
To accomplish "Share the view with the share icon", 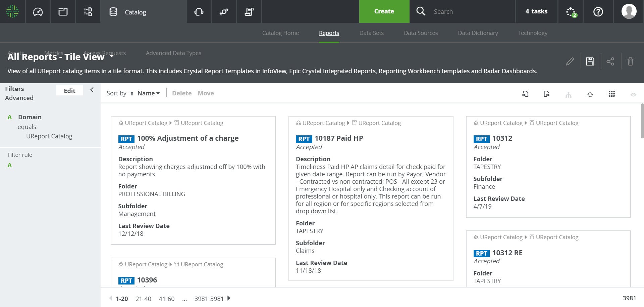I will pos(610,61).
